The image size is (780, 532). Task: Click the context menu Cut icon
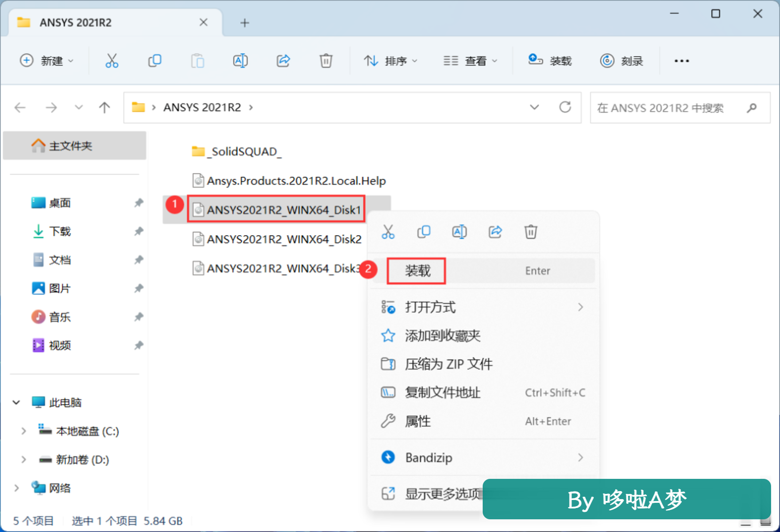(x=388, y=232)
